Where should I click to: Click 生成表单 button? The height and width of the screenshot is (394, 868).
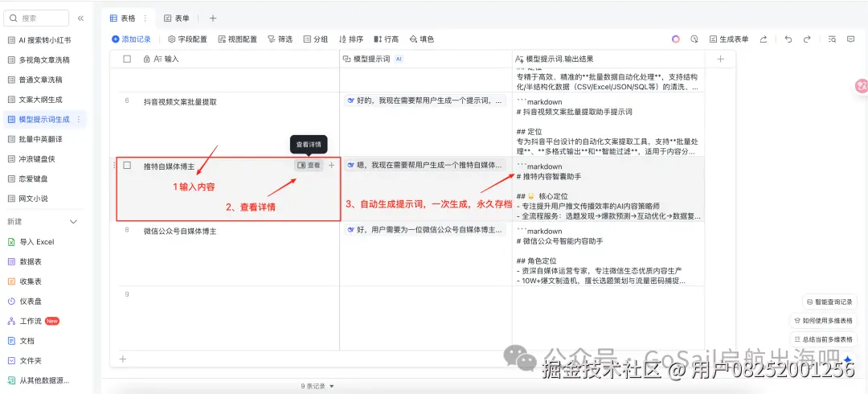pos(729,39)
